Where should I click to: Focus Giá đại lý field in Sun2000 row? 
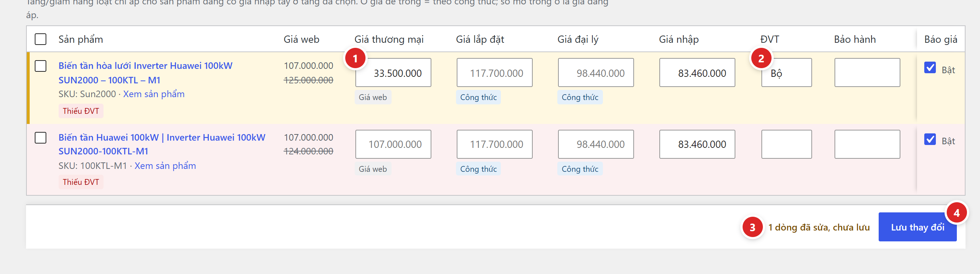(x=596, y=72)
